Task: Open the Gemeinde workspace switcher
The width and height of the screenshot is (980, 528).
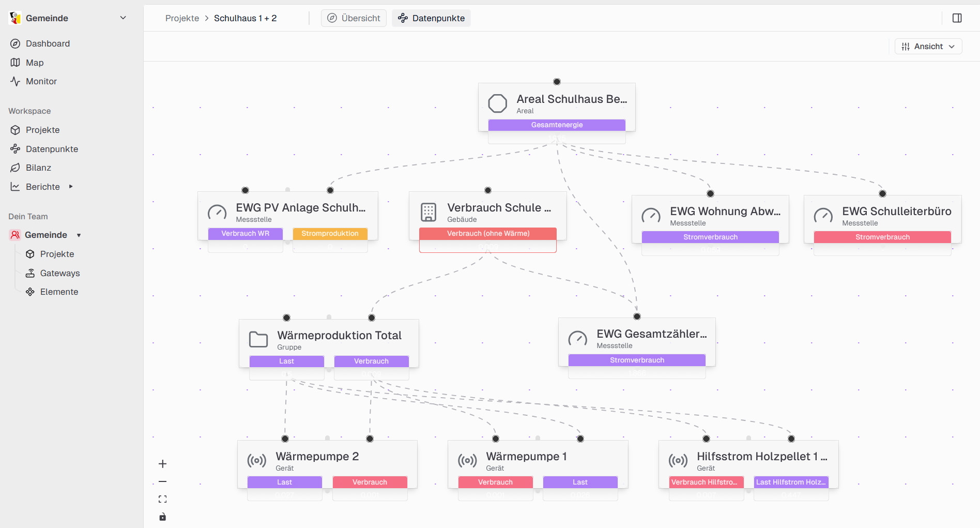Action: click(x=122, y=18)
